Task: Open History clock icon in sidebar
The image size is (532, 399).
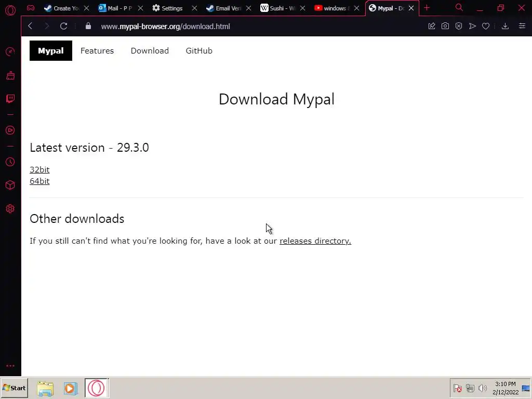Action: click(x=10, y=162)
